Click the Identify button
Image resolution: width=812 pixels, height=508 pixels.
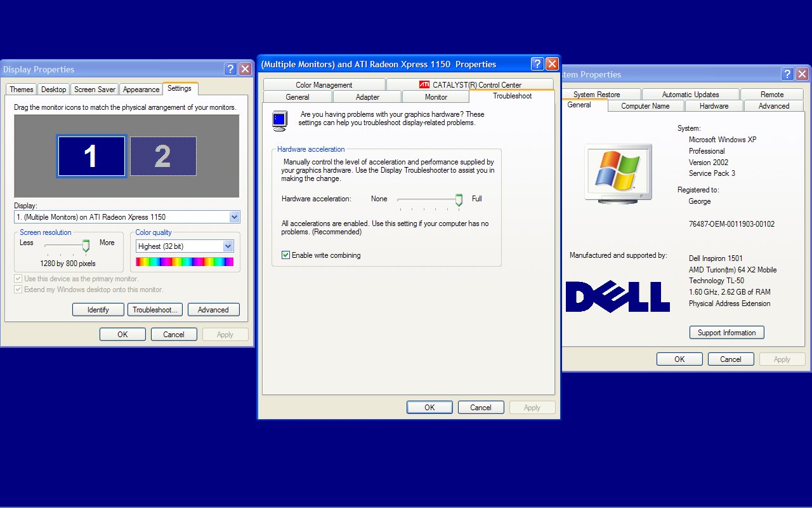[x=98, y=310]
